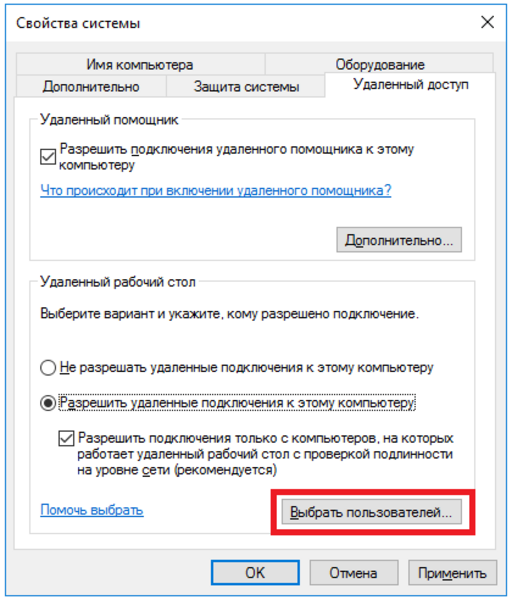The width and height of the screenshot is (512, 600).
Task: Select 'Разрешить удаленные подключения к этому компьютеру' radio
Action: pos(48,403)
